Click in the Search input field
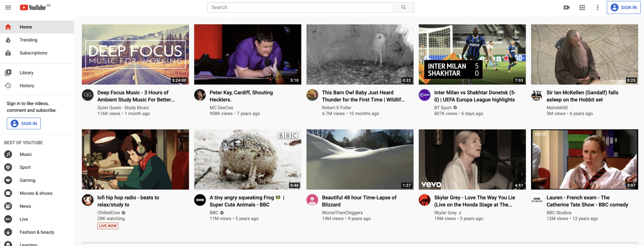Screen dimensions: 644x246 click(300, 7)
